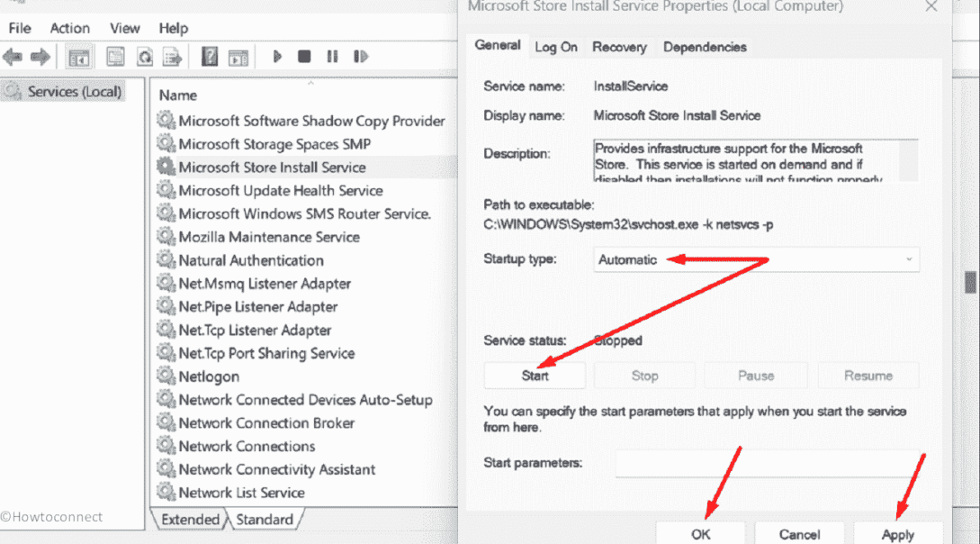Click the Refresh toolbar icon

point(144,57)
